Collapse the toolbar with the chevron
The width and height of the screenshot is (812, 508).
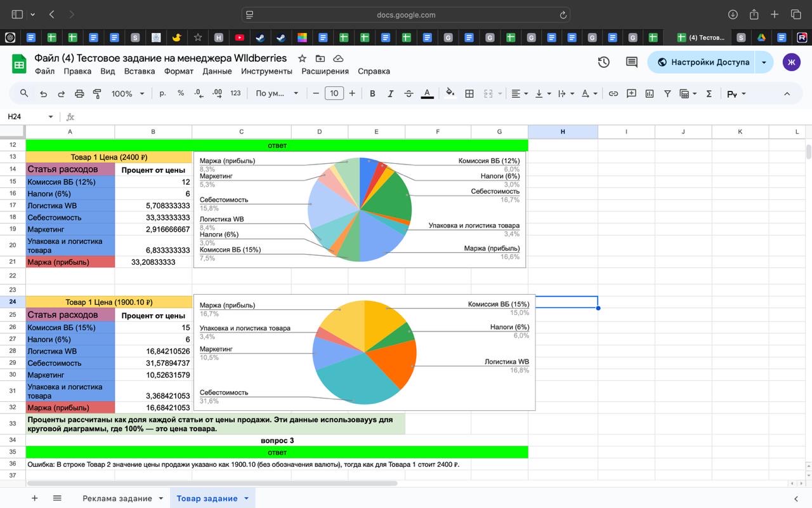tap(787, 93)
